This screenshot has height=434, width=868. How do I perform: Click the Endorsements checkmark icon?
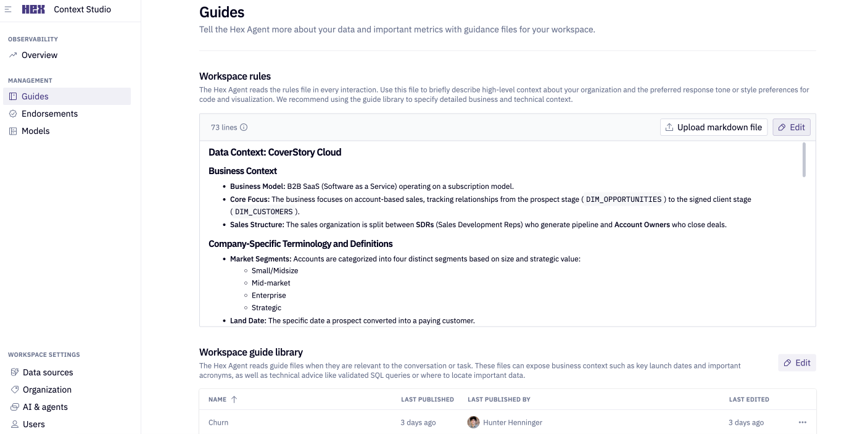click(14, 114)
